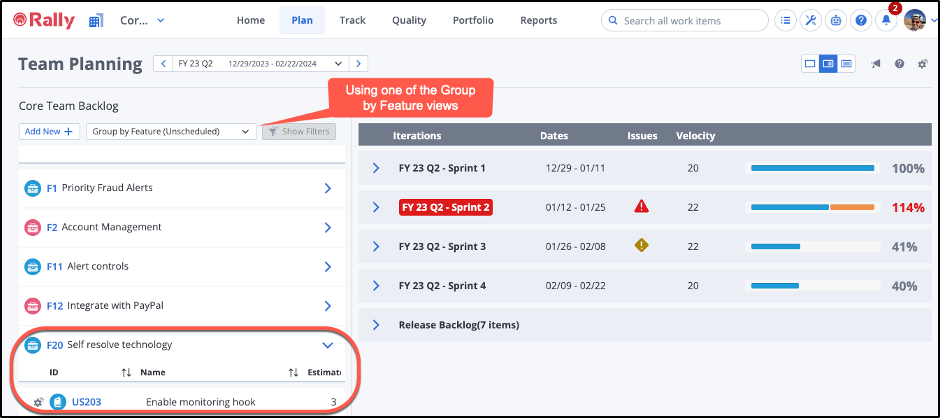The height and width of the screenshot is (418, 940).
Task: Open the wrench tools icon
Action: pyautogui.click(x=812, y=21)
